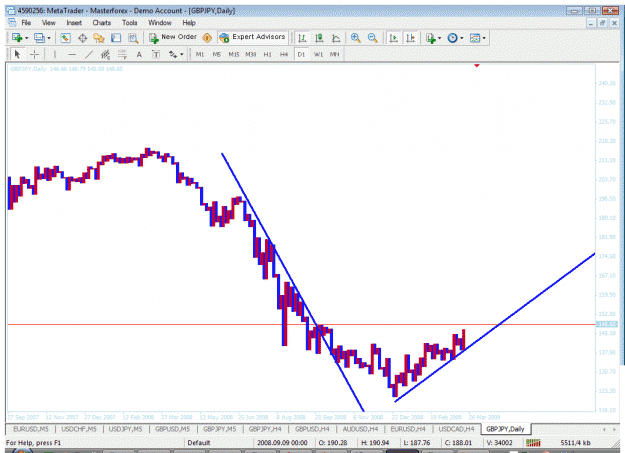Open the Periods clock icon

pyautogui.click(x=452, y=38)
